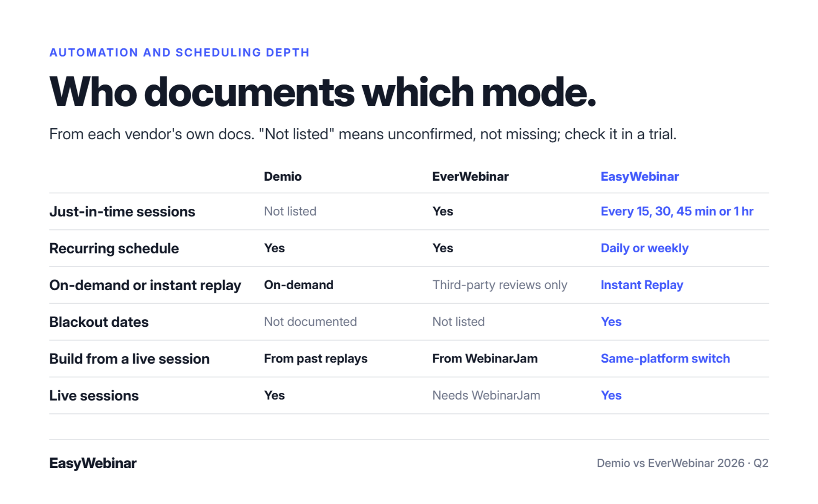Click 'Not listed' in Blackout dates row
Image resolution: width=818 pixels, height=504 pixels.
pyautogui.click(x=458, y=322)
